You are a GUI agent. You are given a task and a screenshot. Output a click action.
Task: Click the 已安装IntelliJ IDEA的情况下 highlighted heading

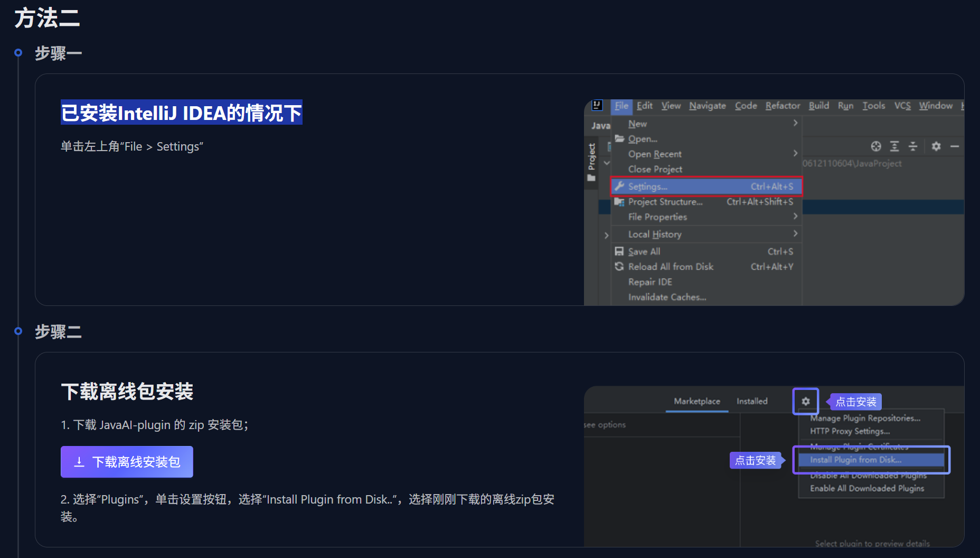click(x=181, y=113)
